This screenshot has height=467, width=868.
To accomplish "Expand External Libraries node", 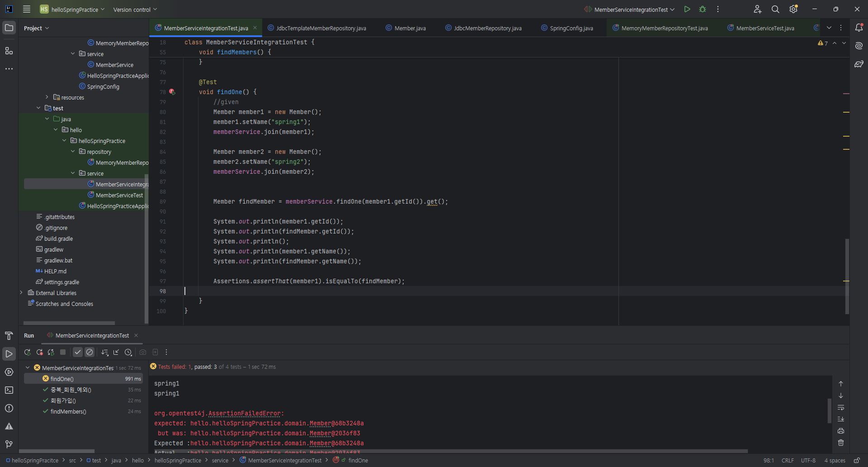I will point(21,293).
